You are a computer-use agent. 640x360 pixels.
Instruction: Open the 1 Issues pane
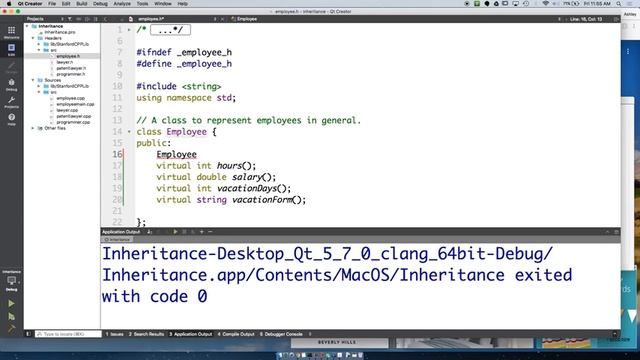115,334
